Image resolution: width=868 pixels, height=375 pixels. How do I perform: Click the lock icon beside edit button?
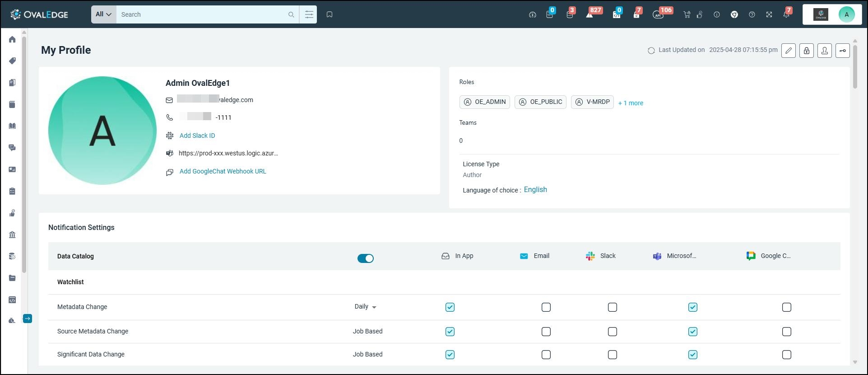click(807, 51)
